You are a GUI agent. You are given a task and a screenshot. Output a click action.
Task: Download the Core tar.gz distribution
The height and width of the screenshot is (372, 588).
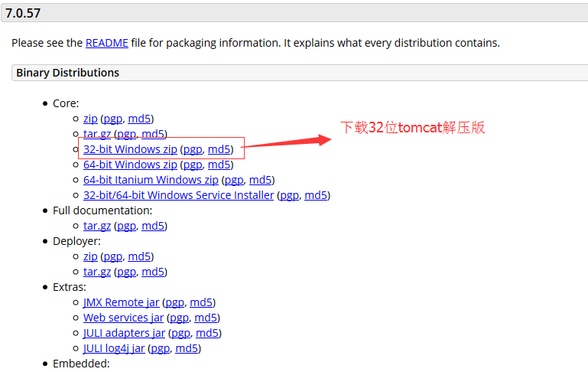[97, 134]
